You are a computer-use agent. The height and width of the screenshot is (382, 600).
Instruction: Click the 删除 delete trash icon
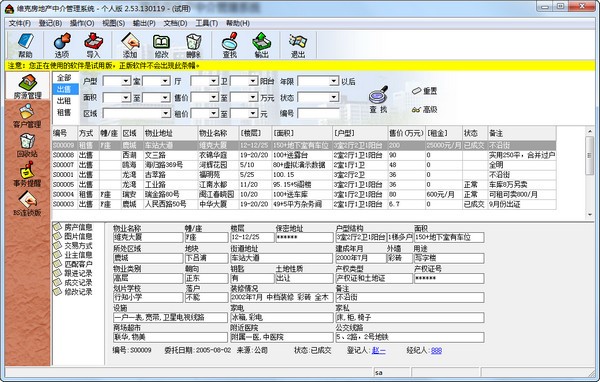pyautogui.click(x=193, y=45)
